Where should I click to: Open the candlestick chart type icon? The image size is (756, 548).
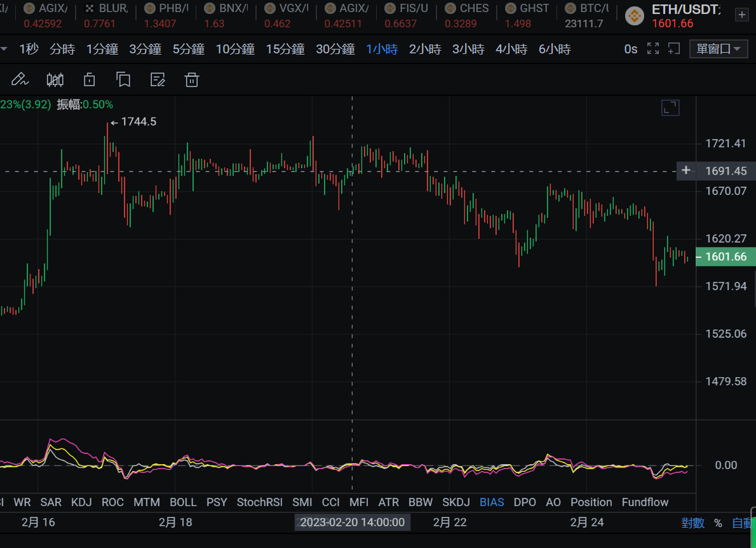55,80
